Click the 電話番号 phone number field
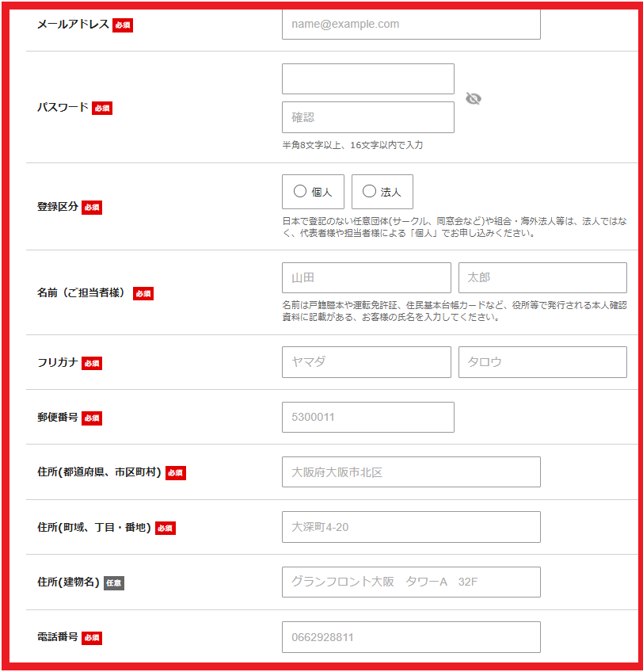 pos(411,637)
